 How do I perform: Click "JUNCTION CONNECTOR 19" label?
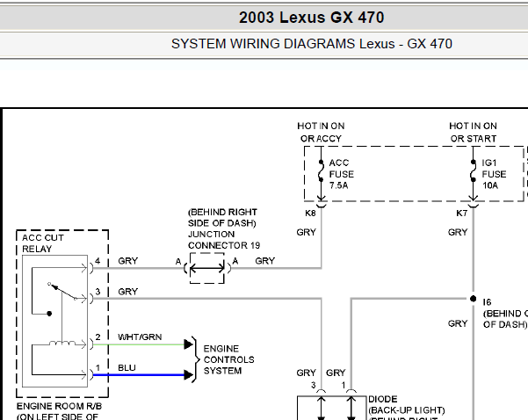point(224,240)
